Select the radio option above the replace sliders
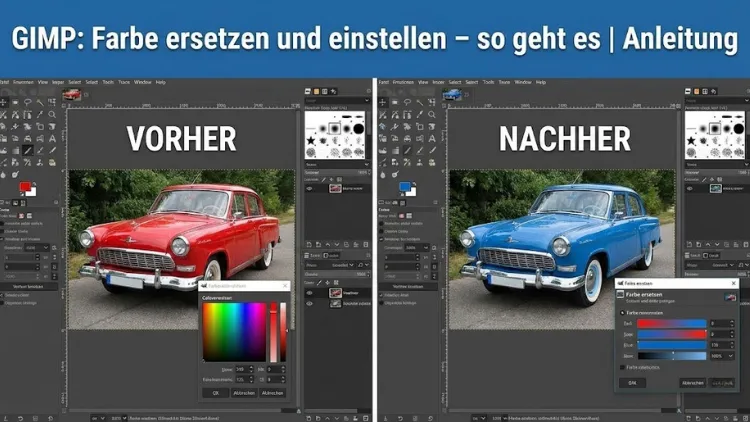Image resolution: width=750 pixels, height=422 pixels. [x=622, y=313]
